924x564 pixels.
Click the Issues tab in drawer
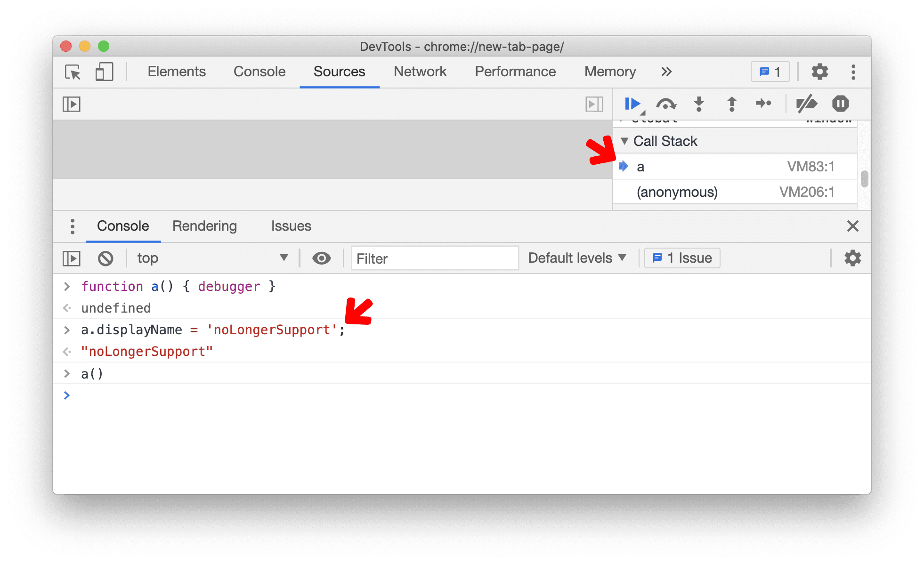[291, 225]
